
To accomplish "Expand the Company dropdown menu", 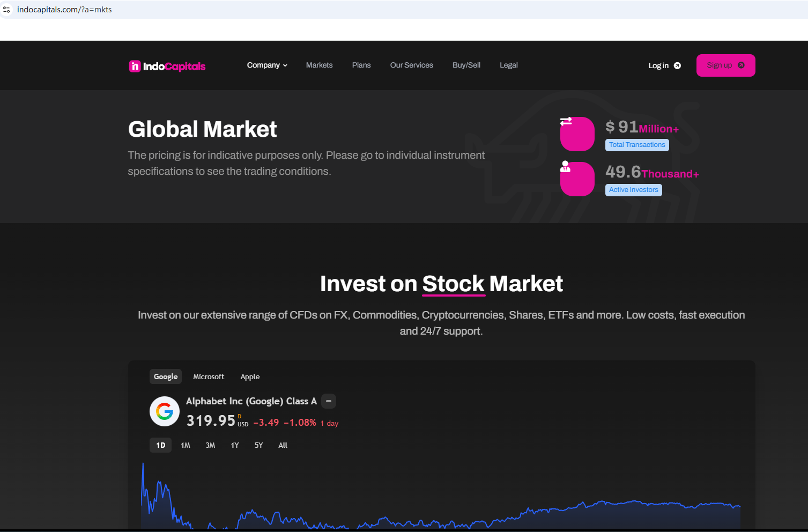I will 267,65.
